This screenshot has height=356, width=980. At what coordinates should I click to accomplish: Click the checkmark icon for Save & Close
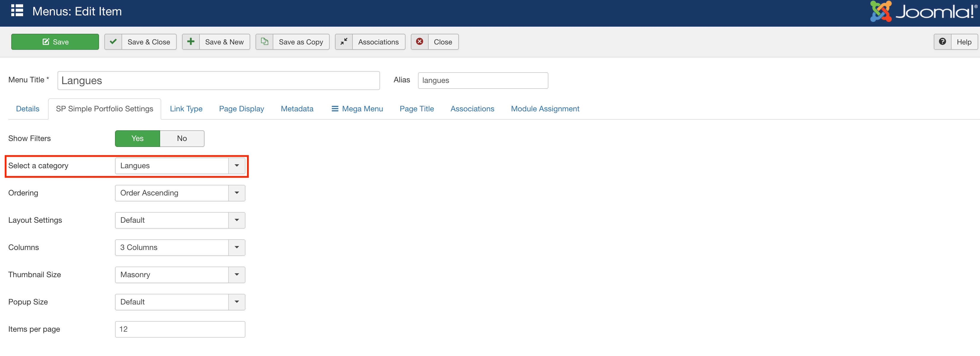pos(113,42)
